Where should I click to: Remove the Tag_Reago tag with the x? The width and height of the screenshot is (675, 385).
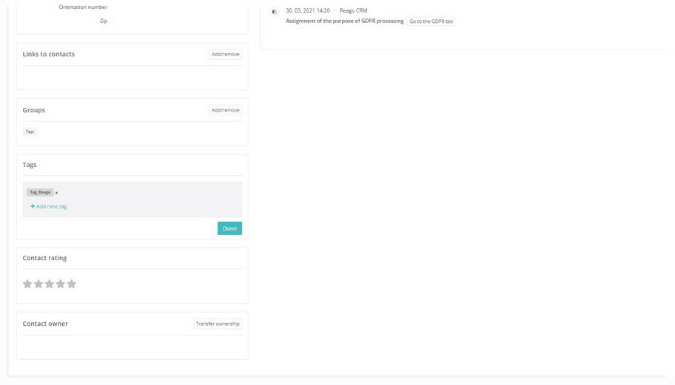point(57,193)
